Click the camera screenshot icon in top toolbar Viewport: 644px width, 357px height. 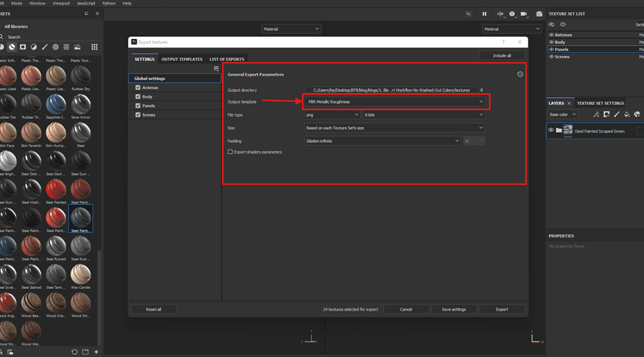tap(539, 13)
